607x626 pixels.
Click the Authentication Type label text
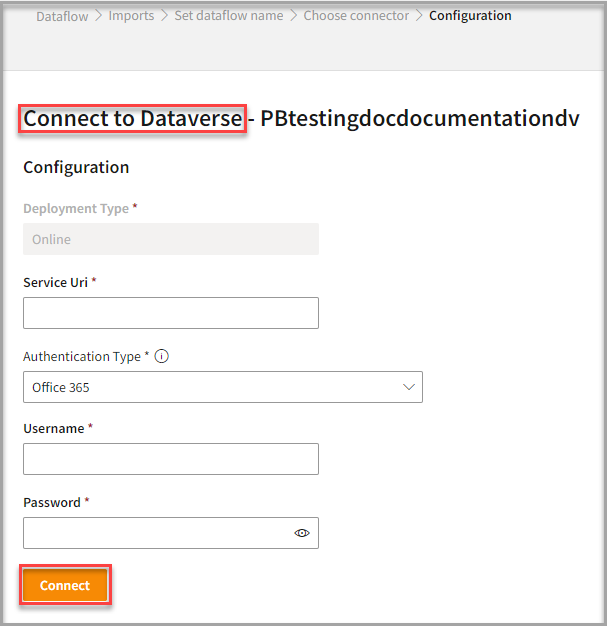[82, 357]
